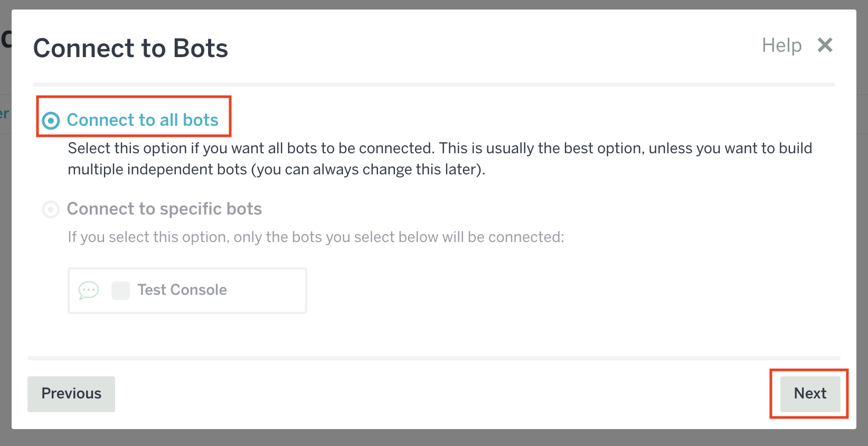
Task: Choose the "Connect to specific bots" radio button
Action: pyautogui.click(x=51, y=210)
